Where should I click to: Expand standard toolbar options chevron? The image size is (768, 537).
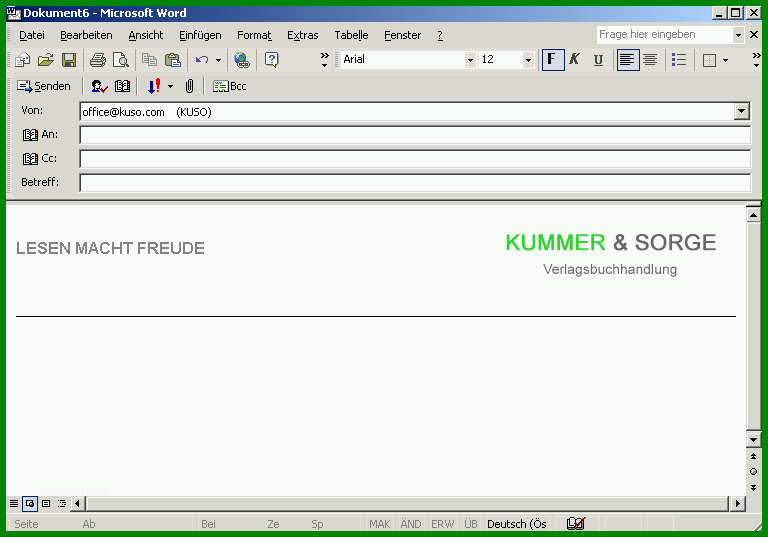pyautogui.click(x=324, y=60)
